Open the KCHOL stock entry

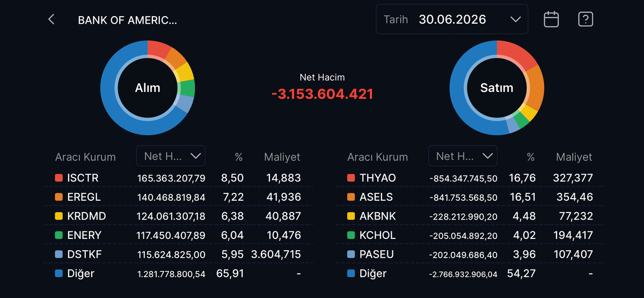coord(377,235)
